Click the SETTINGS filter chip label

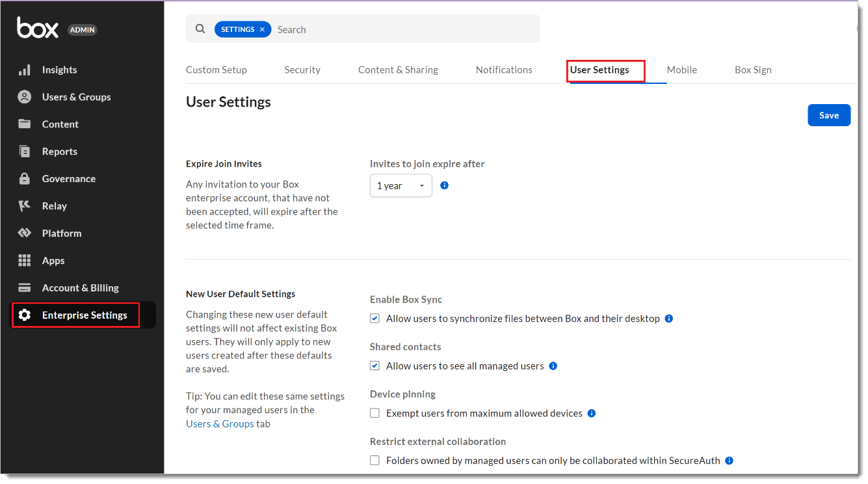238,29
